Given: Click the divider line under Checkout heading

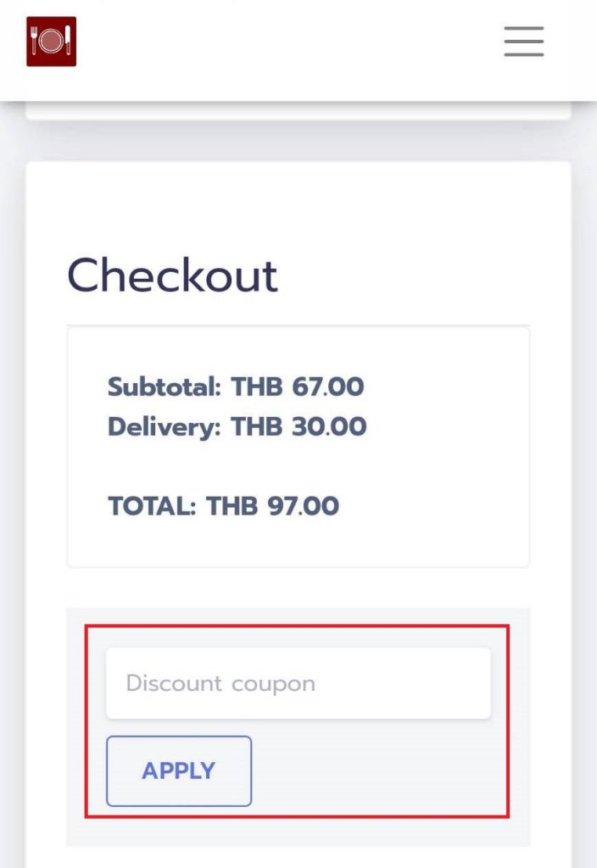Looking at the screenshot, I should click(298, 325).
